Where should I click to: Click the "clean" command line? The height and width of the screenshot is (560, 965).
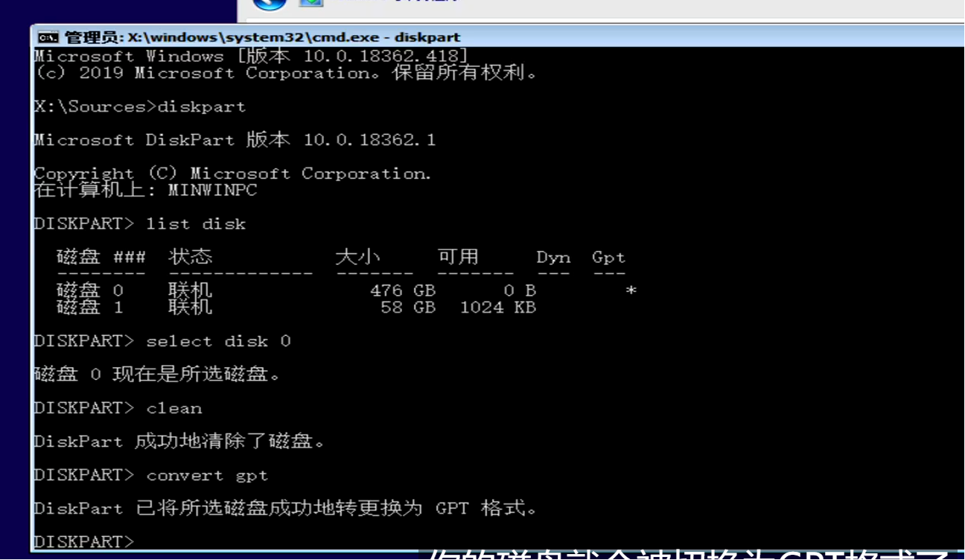[x=118, y=408]
